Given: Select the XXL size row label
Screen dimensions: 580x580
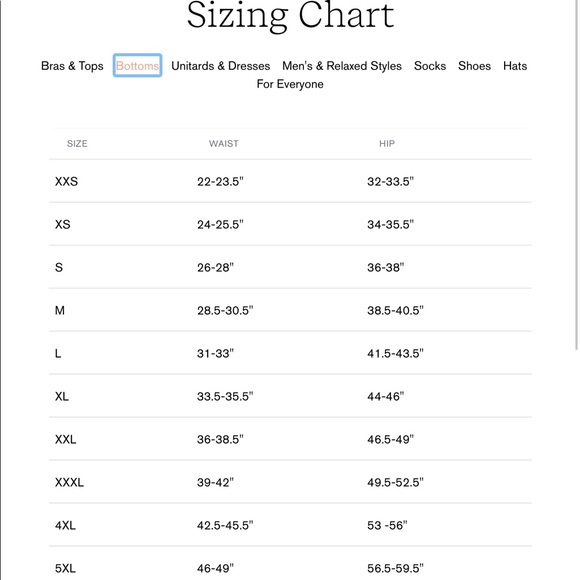Looking at the screenshot, I should pos(65,439).
